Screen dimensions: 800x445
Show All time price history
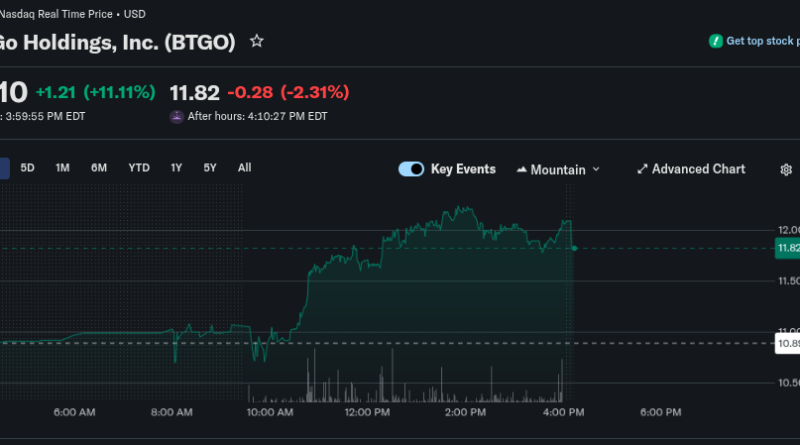click(244, 168)
